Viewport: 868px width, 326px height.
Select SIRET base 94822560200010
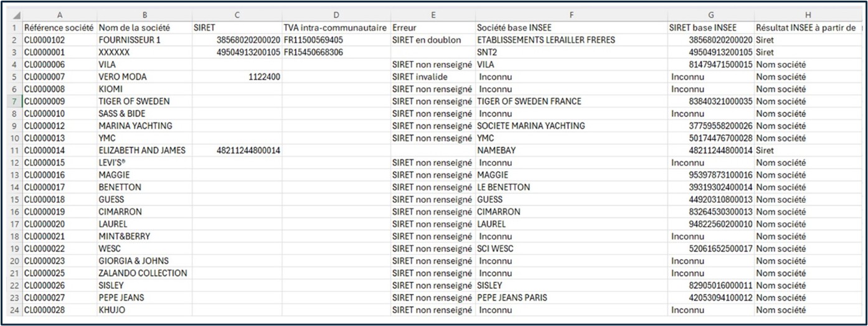pyautogui.click(x=710, y=224)
